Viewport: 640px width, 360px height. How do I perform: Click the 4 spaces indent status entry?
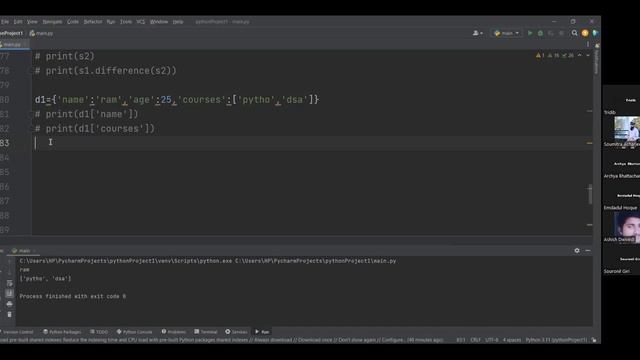point(512,340)
